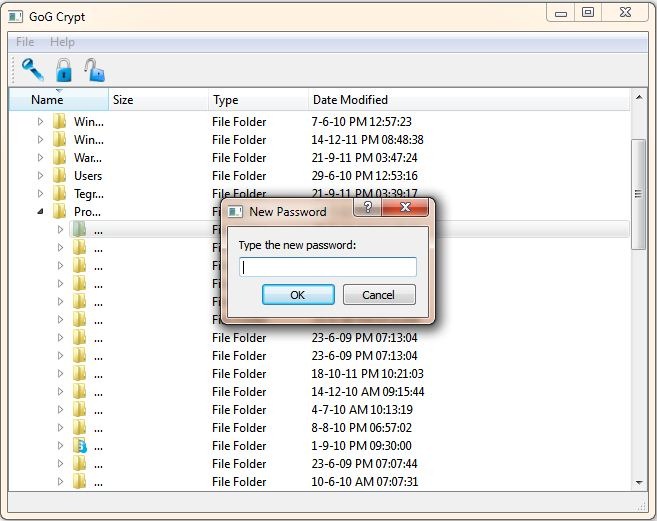This screenshot has width=657, height=521.
Task: Click the vertical scrollbar thumb
Action: 638,194
